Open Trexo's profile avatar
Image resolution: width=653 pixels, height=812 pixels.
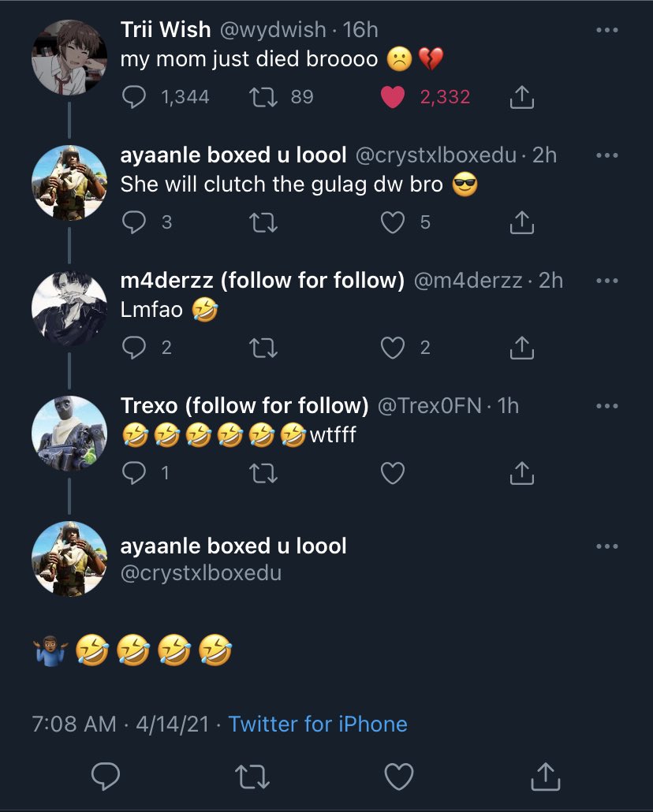69,433
